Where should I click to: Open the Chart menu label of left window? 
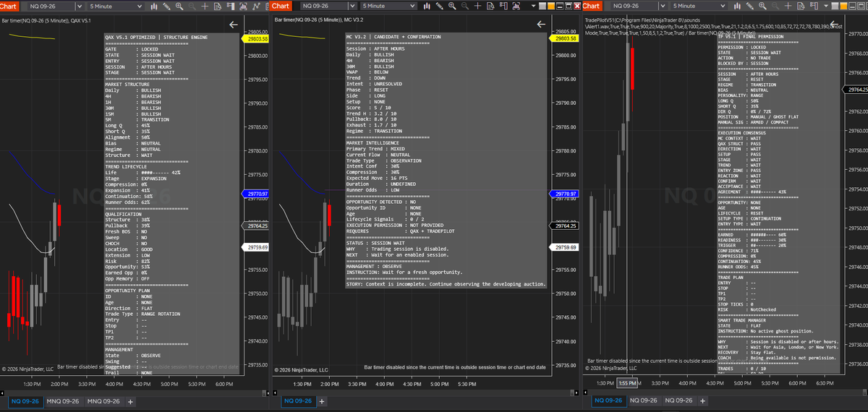pos(9,7)
